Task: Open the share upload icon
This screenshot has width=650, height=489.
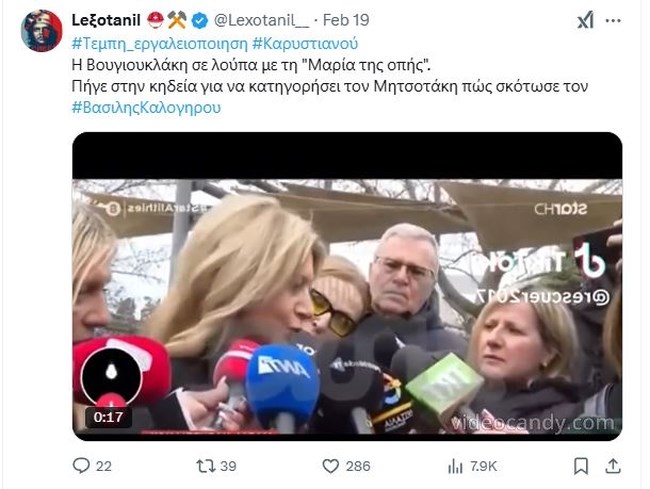Action: (x=613, y=466)
